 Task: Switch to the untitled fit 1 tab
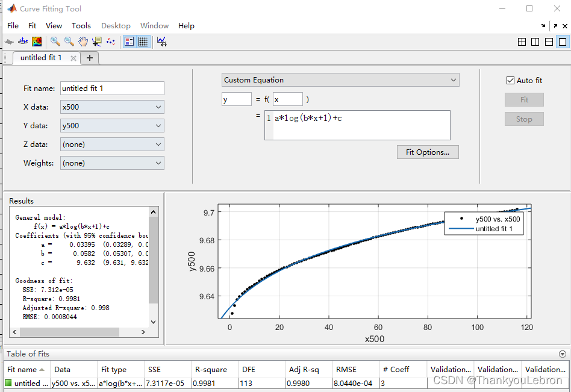[x=41, y=58]
